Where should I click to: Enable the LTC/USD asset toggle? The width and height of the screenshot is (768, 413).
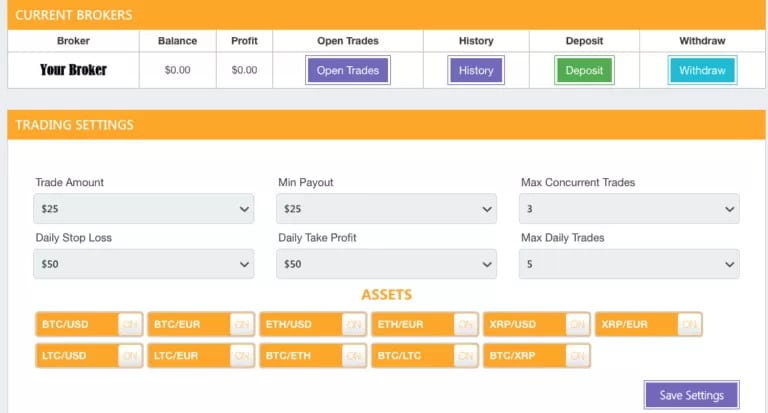[x=129, y=355]
